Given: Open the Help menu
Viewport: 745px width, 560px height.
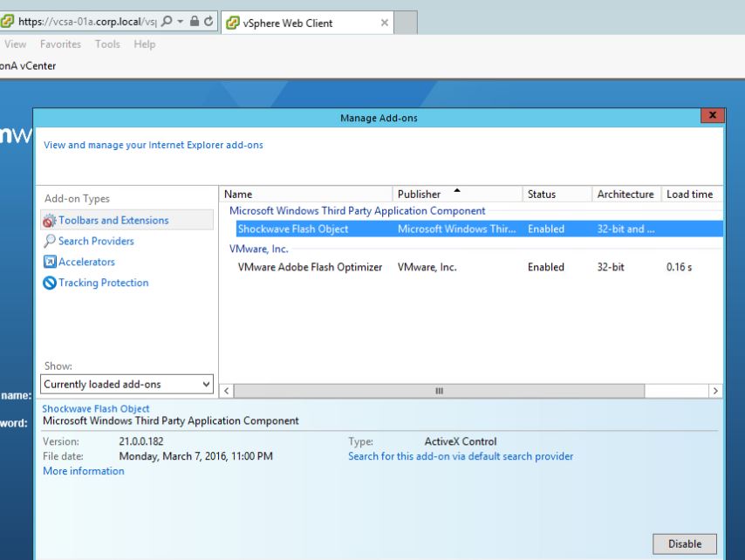Looking at the screenshot, I should click(145, 44).
